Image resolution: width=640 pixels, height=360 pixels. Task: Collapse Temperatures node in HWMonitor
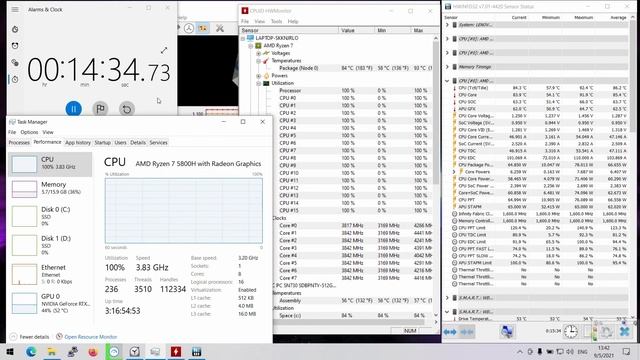pos(258,61)
